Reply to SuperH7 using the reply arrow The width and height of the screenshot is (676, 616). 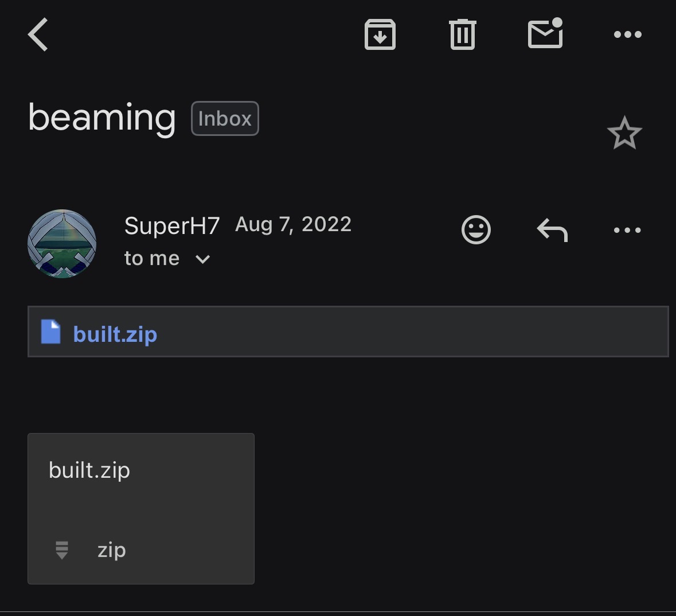(x=552, y=229)
